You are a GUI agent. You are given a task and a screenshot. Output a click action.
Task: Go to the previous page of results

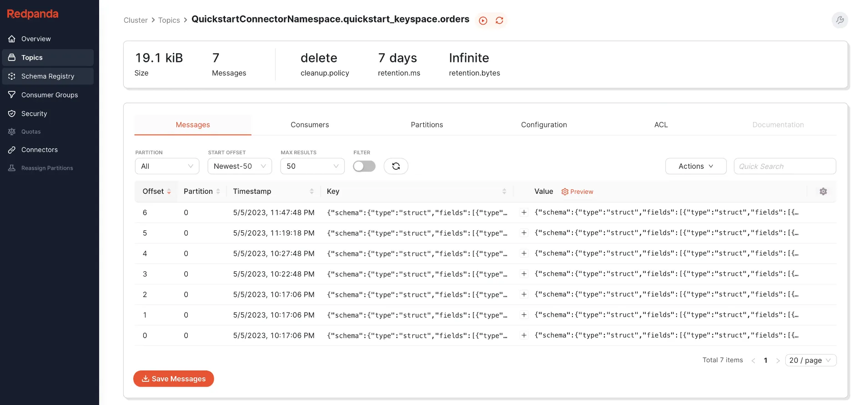[753, 360]
